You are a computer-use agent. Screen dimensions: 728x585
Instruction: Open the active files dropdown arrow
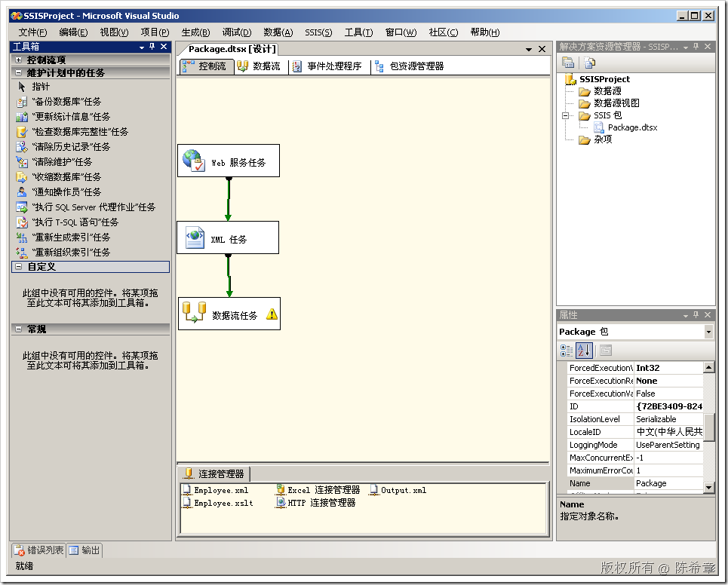[529, 49]
